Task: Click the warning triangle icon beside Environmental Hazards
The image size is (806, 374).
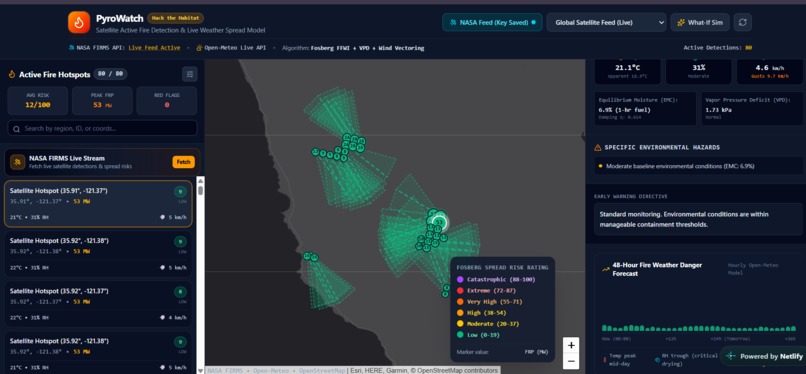Action: pos(597,147)
